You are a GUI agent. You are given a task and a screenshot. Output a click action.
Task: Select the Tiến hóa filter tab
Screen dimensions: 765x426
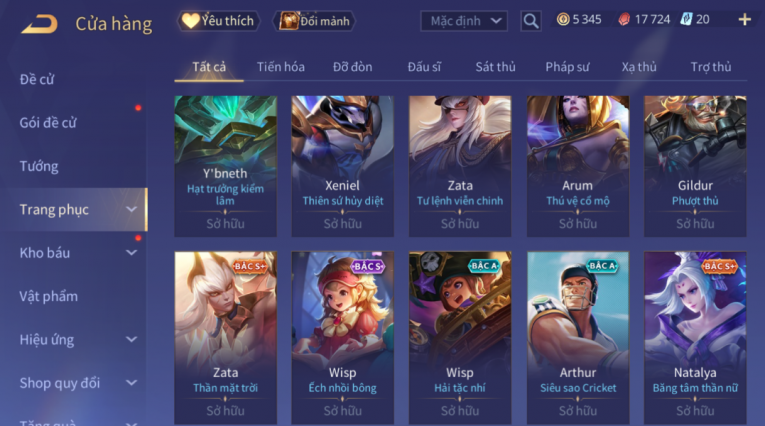click(281, 67)
